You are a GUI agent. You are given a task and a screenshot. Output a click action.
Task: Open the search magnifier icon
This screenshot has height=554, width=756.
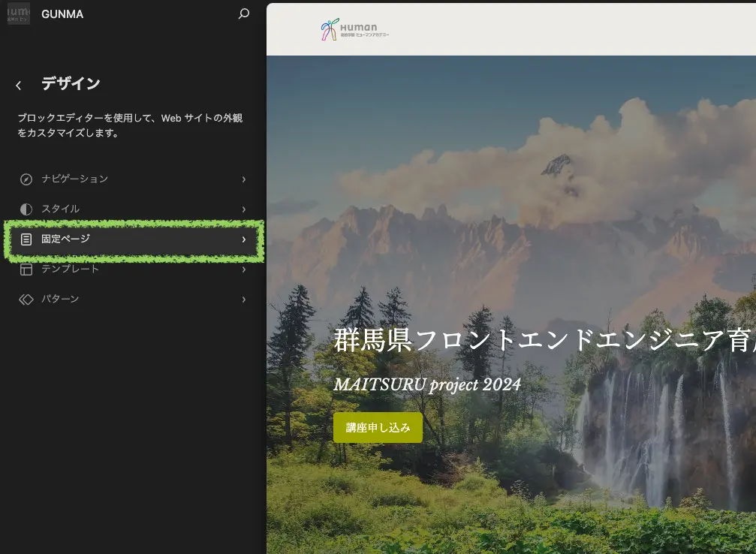click(243, 14)
